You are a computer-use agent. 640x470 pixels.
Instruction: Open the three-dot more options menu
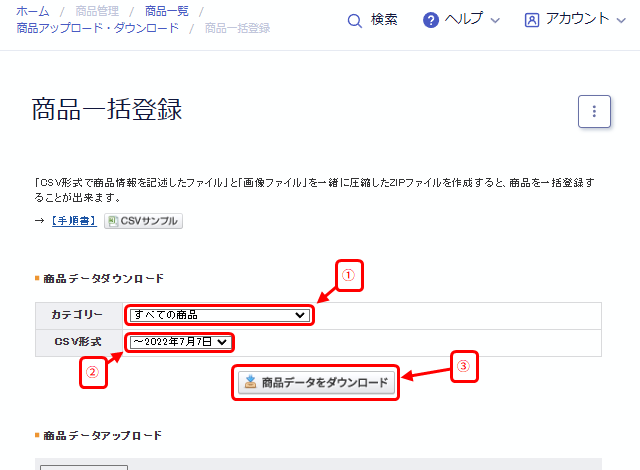(x=594, y=112)
